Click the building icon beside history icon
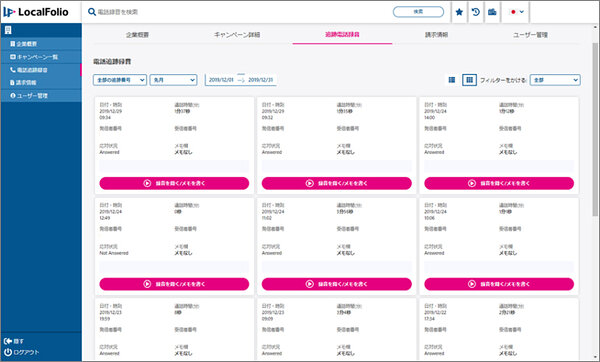Image resolution: width=600 pixels, height=362 pixels. pos(492,12)
